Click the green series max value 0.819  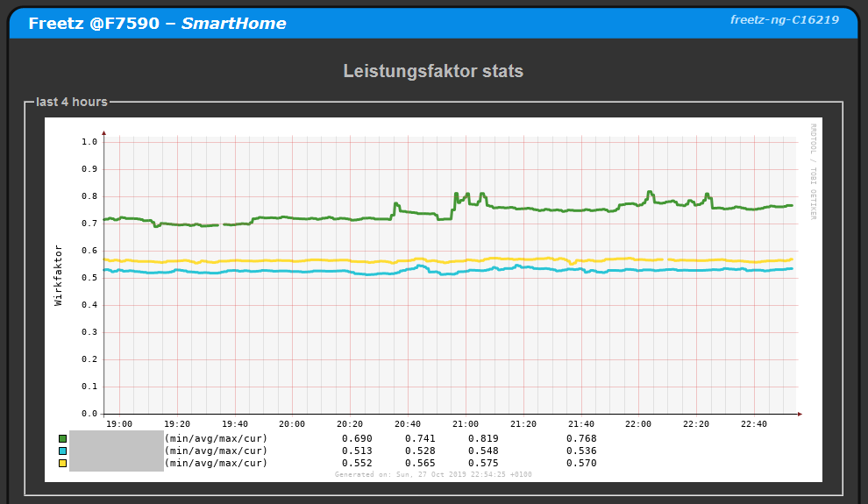pos(483,438)
